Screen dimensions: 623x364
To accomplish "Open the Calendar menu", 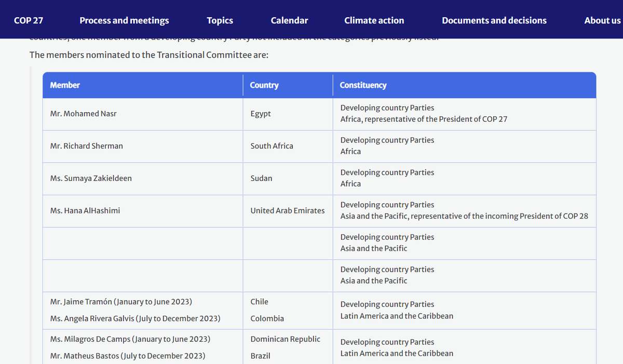I will (289, 20).
